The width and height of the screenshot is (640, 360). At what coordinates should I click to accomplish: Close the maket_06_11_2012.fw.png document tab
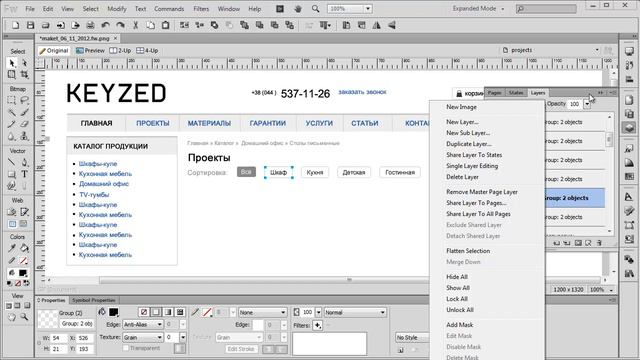pyautogui.click(x=116, y=38)
